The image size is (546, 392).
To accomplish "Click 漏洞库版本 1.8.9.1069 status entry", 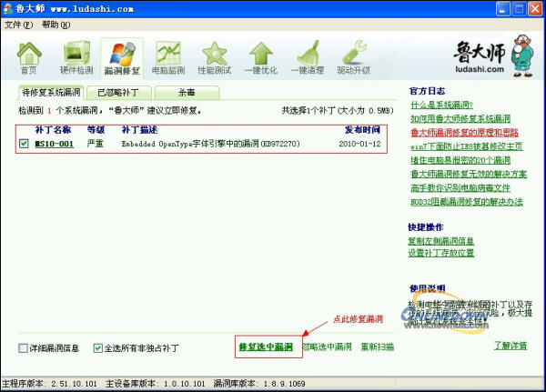I will (x=259, y=384).
